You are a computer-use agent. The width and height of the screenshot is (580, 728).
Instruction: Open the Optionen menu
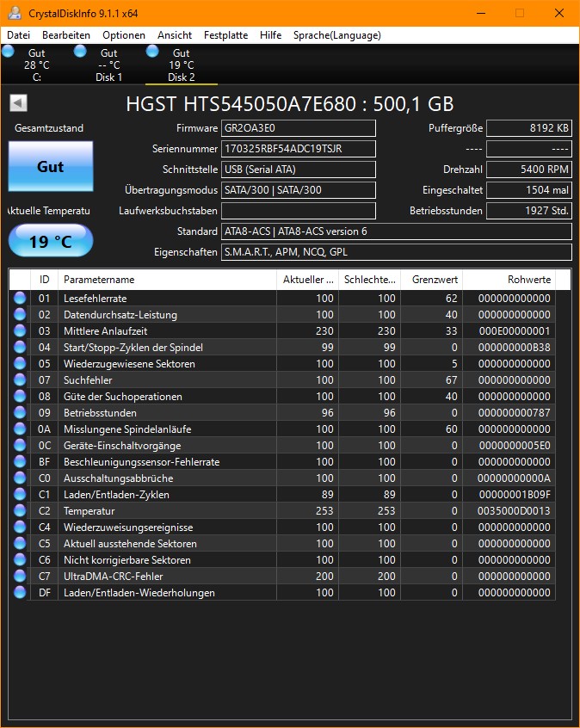click(x=124, y=35)
